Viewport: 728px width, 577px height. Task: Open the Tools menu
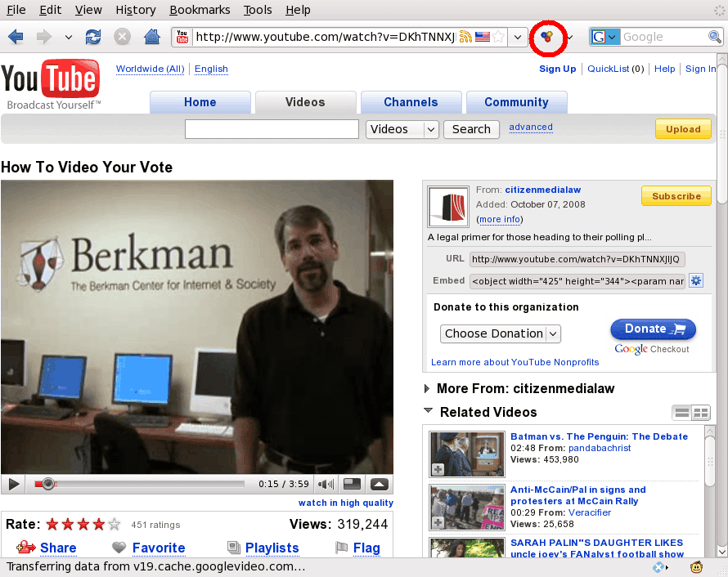(x=258, y=10)
